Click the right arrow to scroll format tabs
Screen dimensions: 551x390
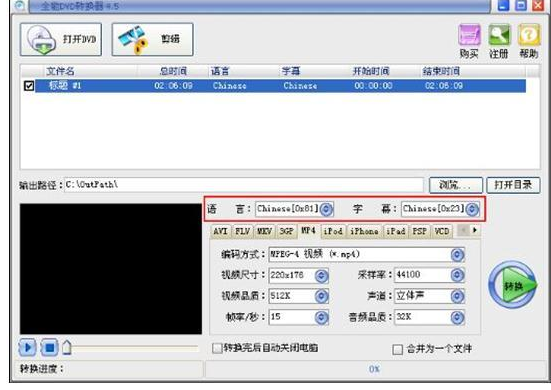click(475, 230)
